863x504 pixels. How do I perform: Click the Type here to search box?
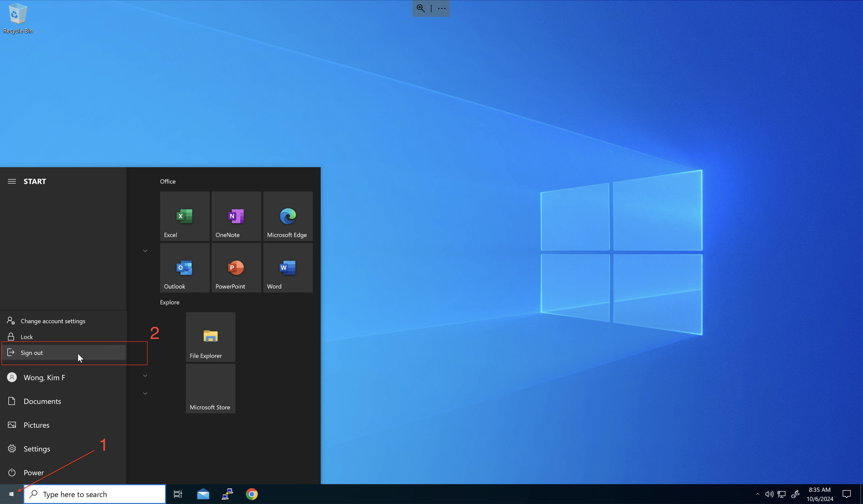(95, 494)
